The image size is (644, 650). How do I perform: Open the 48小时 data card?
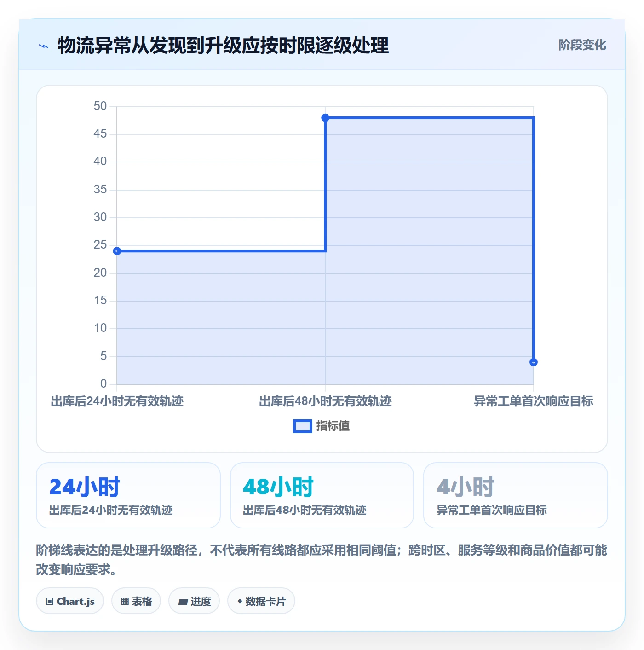pyautogui.click(x=322, y=495)
